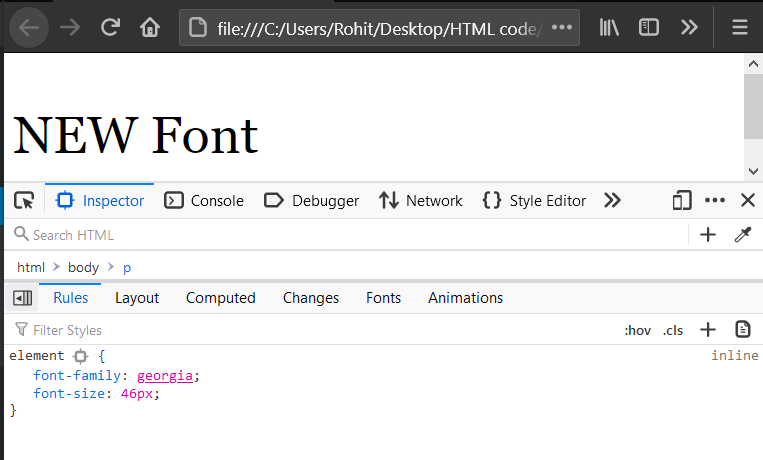This screenshot has width=763, height=460.
Task: Show more developer tools tabs
Action: [612, 201]
